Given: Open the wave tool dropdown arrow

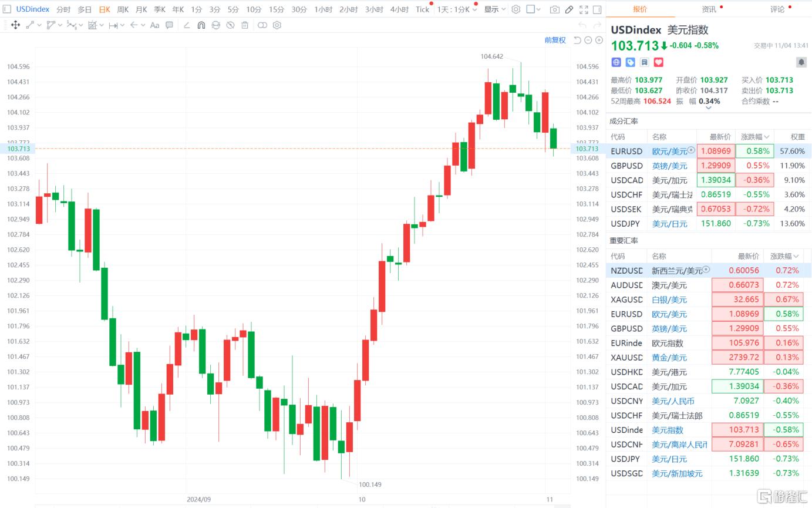Looking at the screenshot, I should click(81, 25).
